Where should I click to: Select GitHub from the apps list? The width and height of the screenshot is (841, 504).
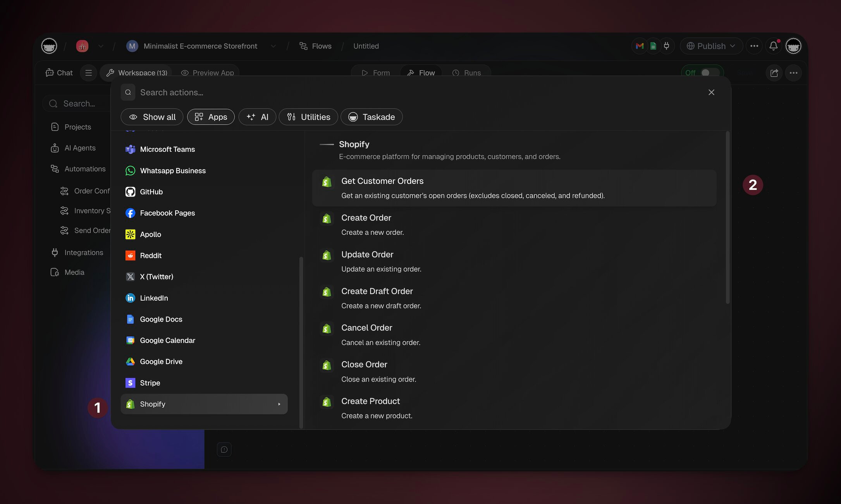[151, 192]
